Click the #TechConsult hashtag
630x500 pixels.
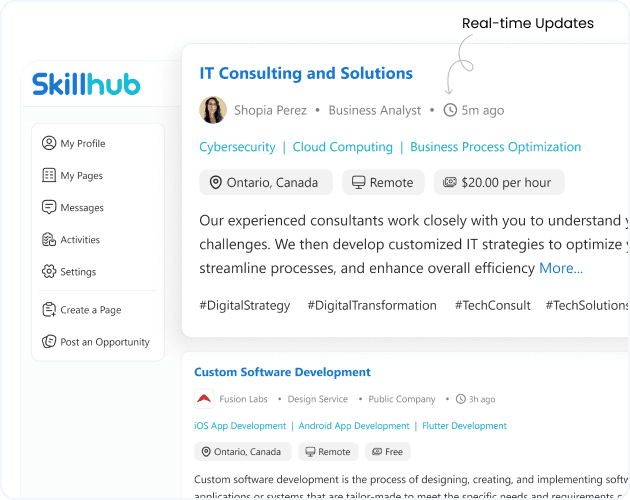(x=493, y=305)
